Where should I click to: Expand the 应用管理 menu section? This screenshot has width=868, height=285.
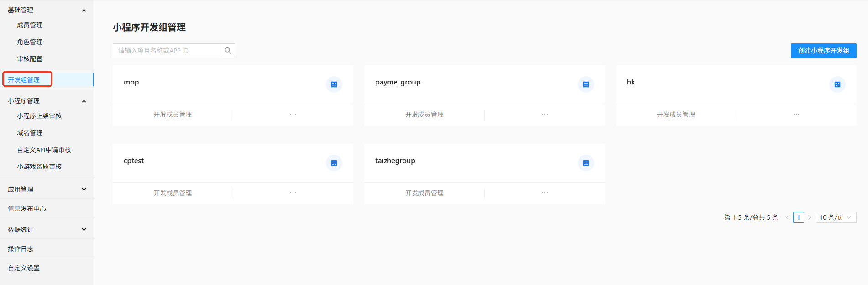(84, 189)
